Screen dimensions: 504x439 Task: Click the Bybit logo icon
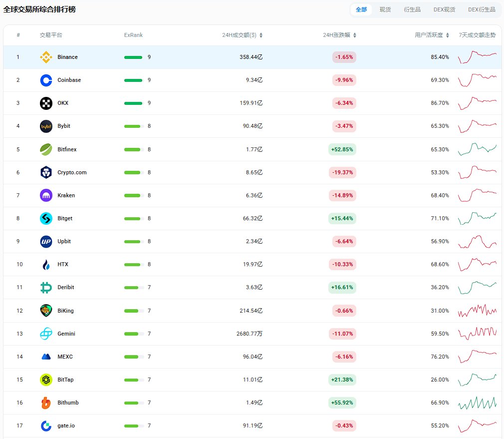click(x=46, y=126)
